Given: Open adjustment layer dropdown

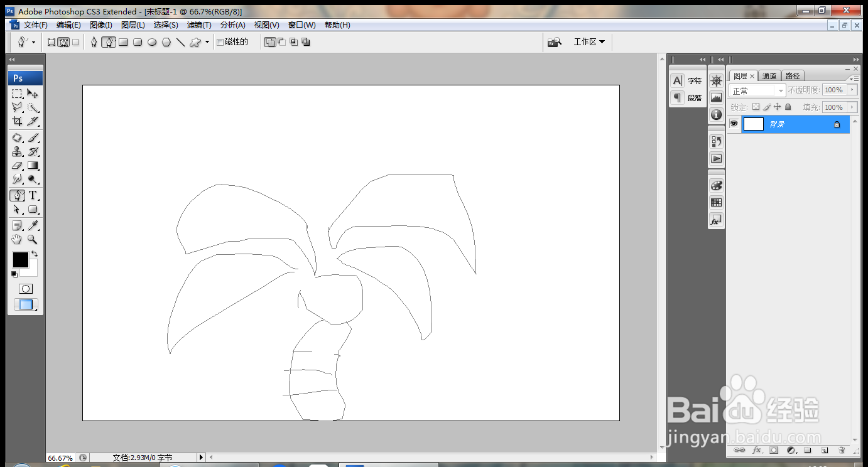Looking at the screenshot, I should pyautogui.click(x=791, y=450).
